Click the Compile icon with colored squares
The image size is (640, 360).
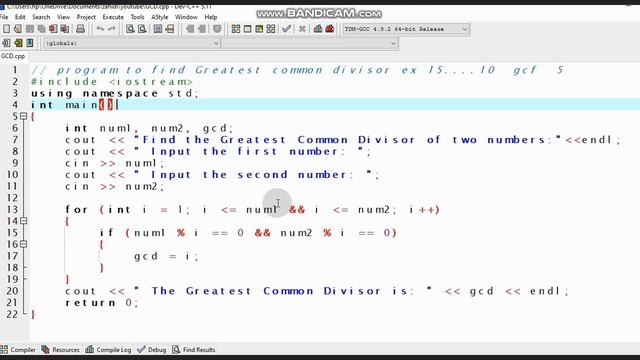pyautogui.click(x=236, y=29)
